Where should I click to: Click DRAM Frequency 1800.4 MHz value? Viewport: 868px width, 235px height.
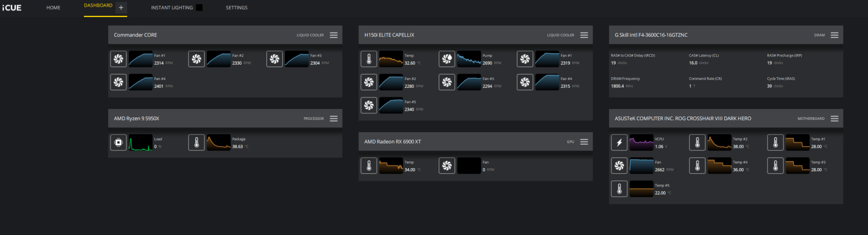click(x=622, y=86)
